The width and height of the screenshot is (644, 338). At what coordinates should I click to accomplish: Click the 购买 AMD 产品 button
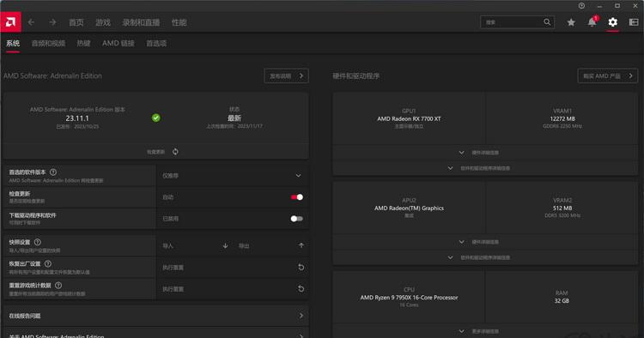tap(607, 75)
